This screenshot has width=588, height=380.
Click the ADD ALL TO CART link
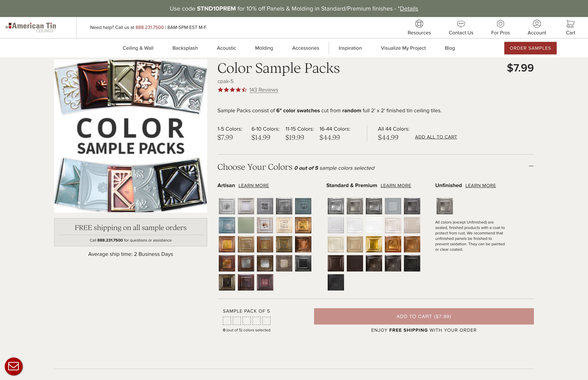pos(436,137)
